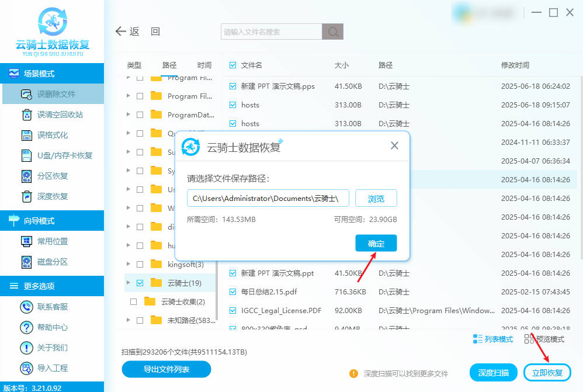Click the search magnifier button
Image resolution: width=583 pixels, height=392 pixels.
pyautogui.click(x=333, y=32)
